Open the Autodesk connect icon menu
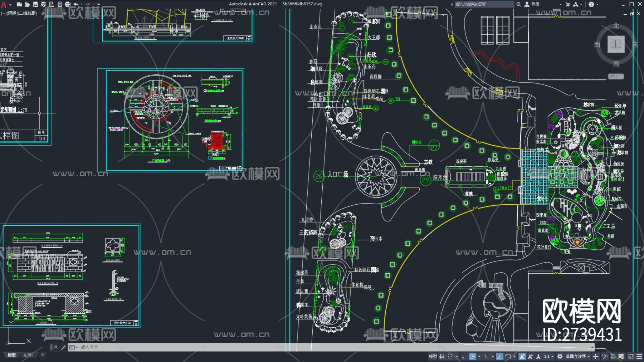The width and height of the screenshot is (644, 362). (x=575, y=4)
